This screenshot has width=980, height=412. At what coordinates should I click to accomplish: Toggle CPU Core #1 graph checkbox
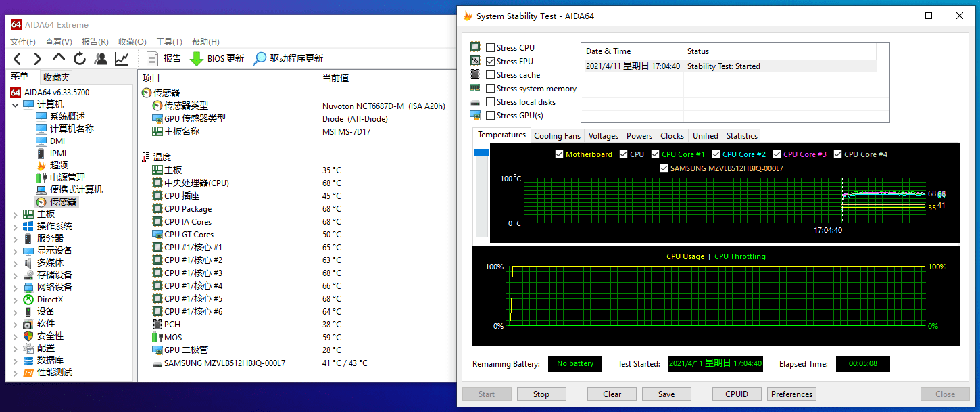655,154
